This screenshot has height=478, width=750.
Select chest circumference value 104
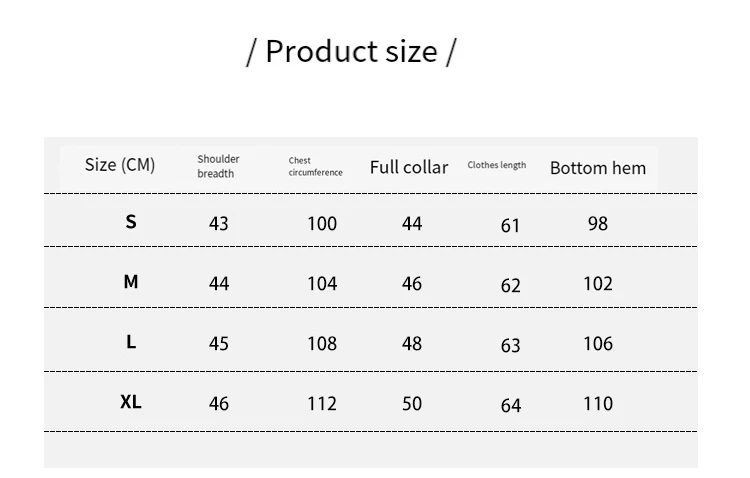click(x=322, y=284)
